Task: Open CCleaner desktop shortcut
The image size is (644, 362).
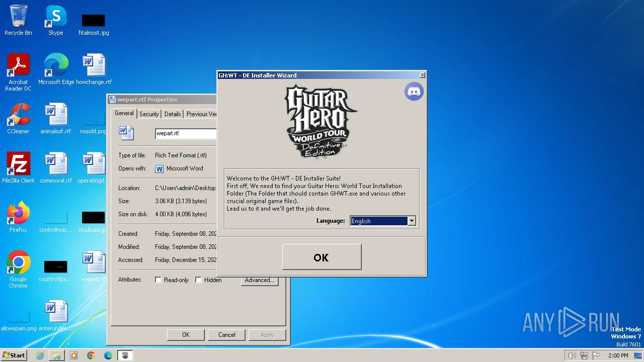Action: pyautogui.click(x=18, y=119)
